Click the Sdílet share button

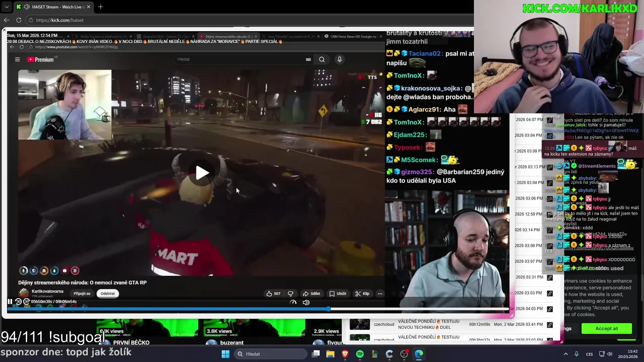[x=311, y=294]
